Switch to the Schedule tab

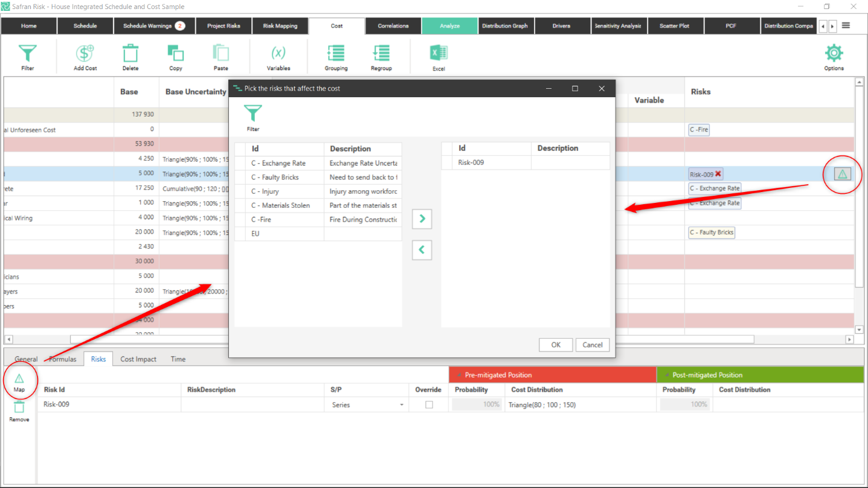click(85, 26)
